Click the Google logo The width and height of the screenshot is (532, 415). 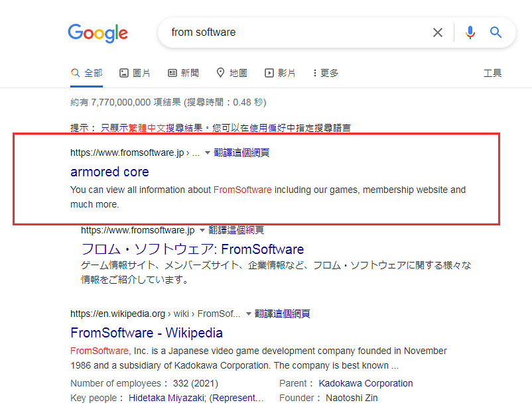[98, 33]
